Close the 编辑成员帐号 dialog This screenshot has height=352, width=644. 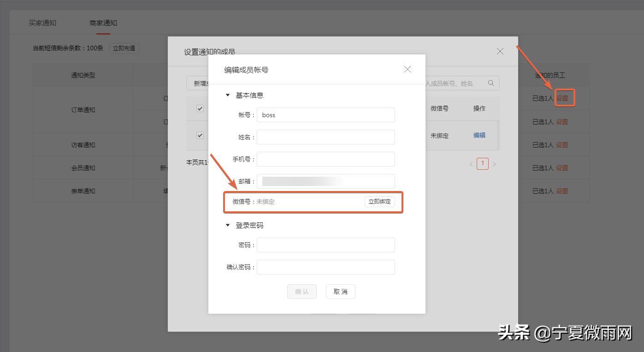tap(407, 69)
